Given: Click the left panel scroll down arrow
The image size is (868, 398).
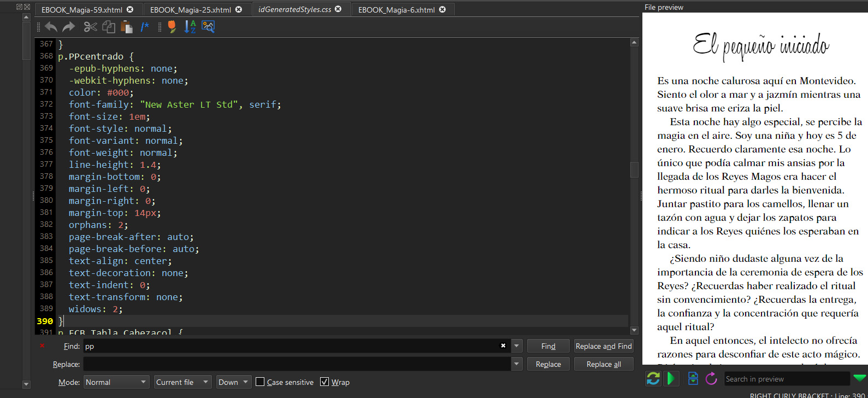Looking at the screenshot, I should [26, 384].
